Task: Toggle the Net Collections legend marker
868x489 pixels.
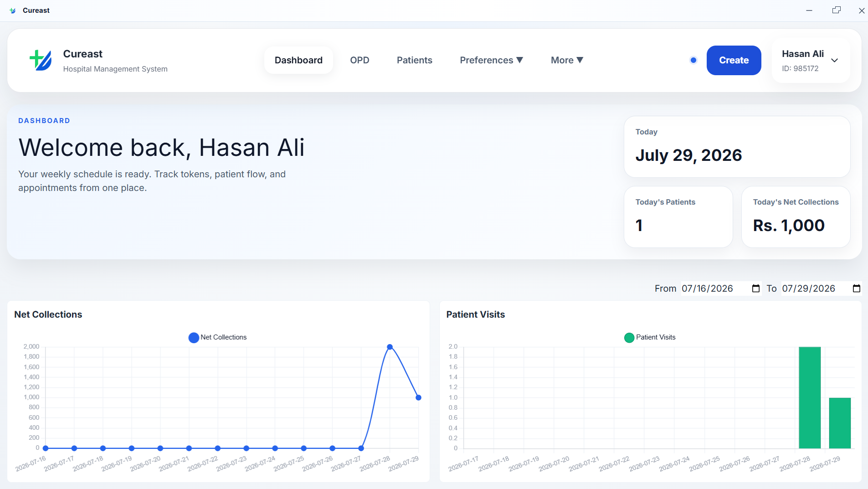Action: (194, 338)
